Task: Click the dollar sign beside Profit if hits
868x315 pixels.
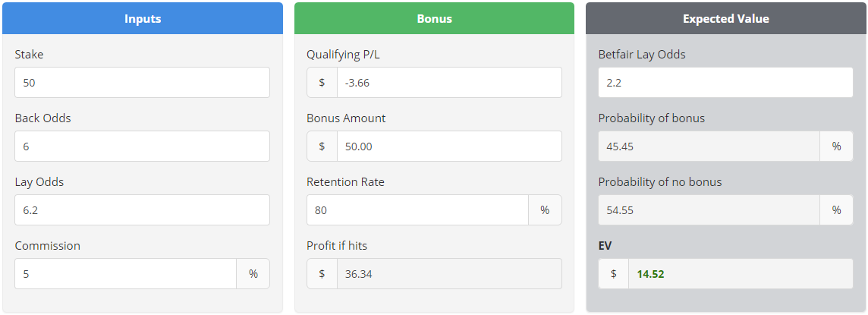Action: [x=322, y=274]
